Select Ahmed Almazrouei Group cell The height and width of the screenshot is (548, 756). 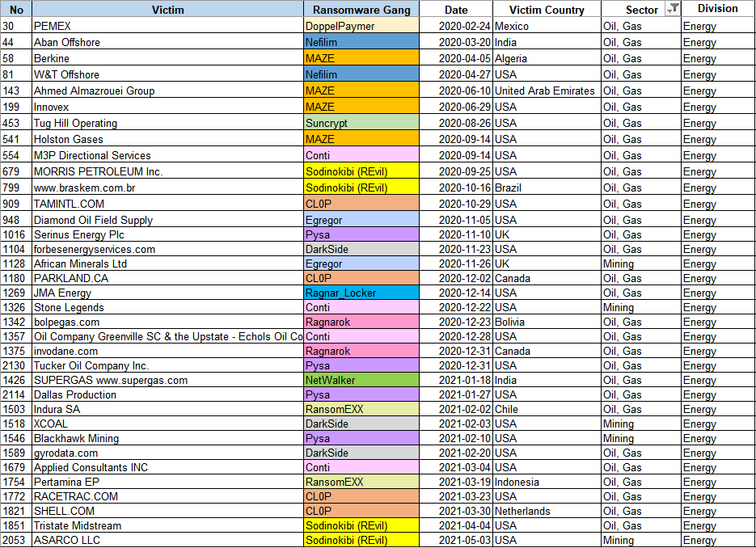168,91
